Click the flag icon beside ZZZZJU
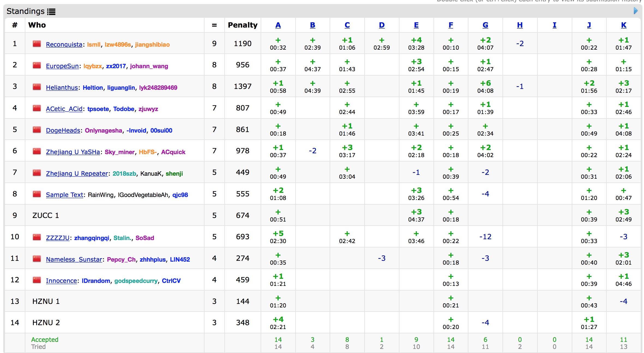The image size is (644, 353). coord(37,237)
